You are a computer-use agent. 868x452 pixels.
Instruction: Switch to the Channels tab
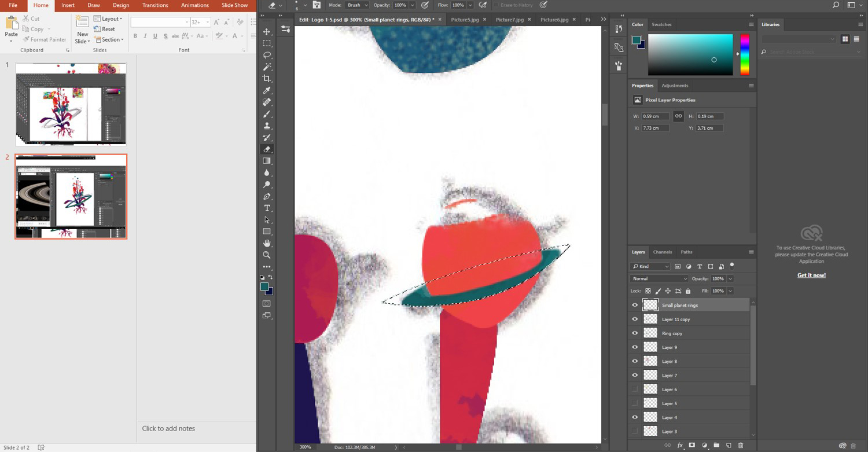pos(663,252)
